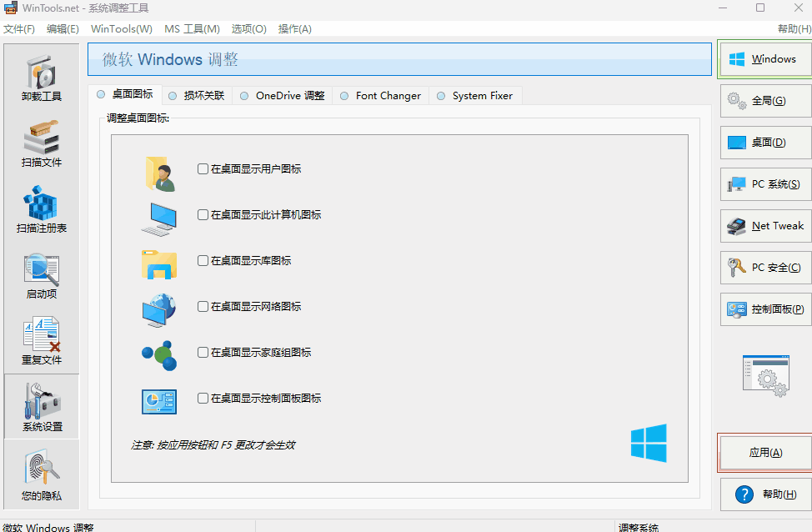The width and height of the screenshot is (812, 532).
Task: Click the PC 安全(C) button
Action: point(765,268)
